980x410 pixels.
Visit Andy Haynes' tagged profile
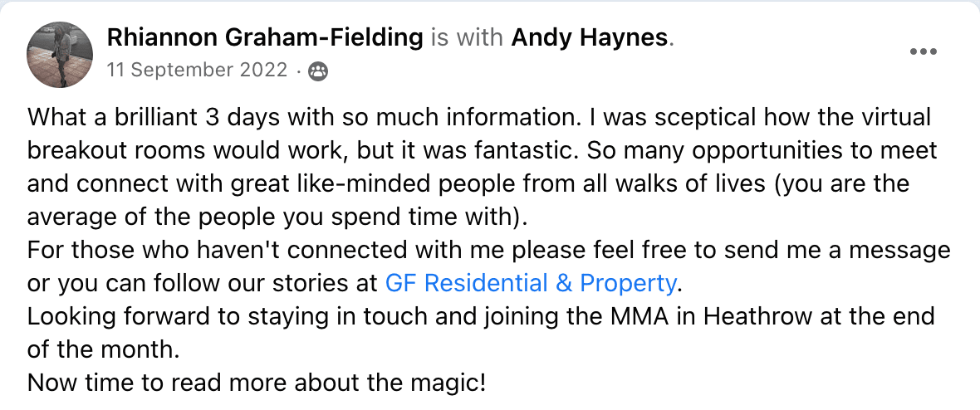[590, 38]
